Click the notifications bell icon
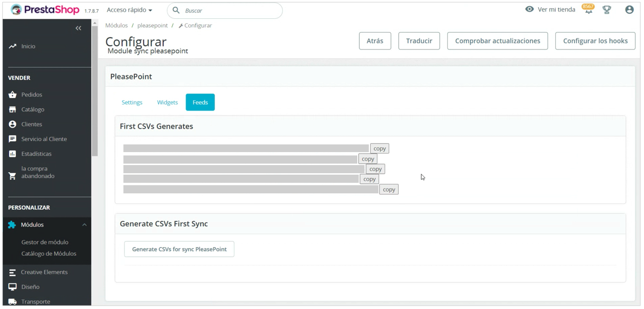This screenshot has width=644, height=309. pyautogui.click(x=588, y=11)
